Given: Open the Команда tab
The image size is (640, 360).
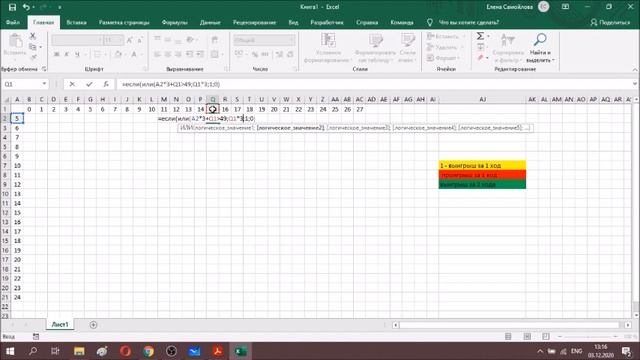Looking at the screenshot, I should point(402,22).
